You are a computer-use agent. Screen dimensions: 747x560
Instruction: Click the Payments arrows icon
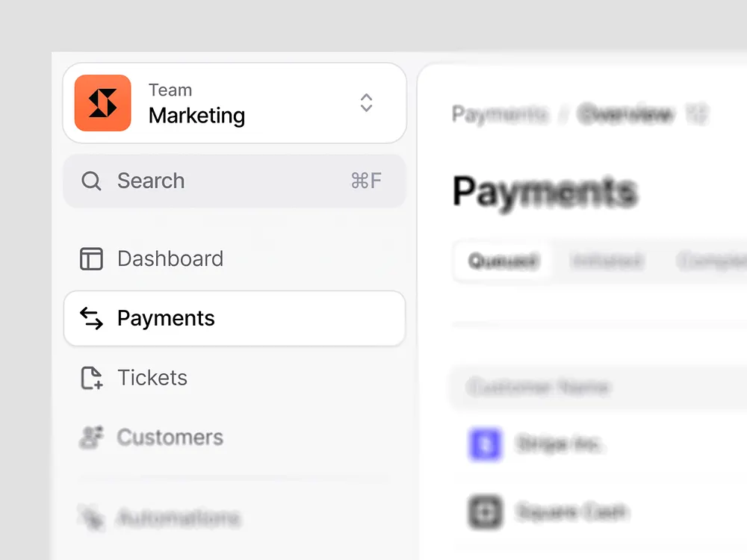coord(91,318)
